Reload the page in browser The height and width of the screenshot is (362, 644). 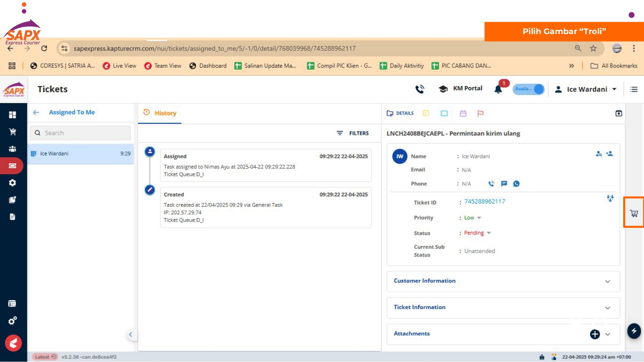tap(44, 48)
